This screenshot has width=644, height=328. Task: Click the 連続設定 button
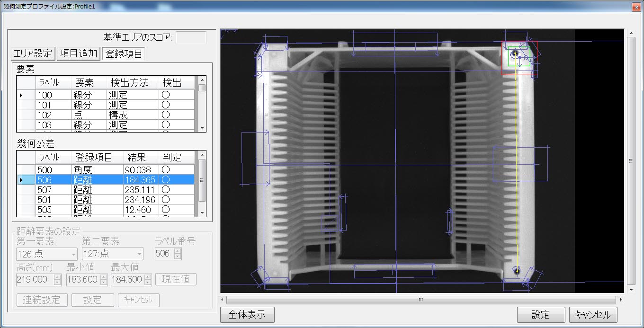click(x=42, y=300)
